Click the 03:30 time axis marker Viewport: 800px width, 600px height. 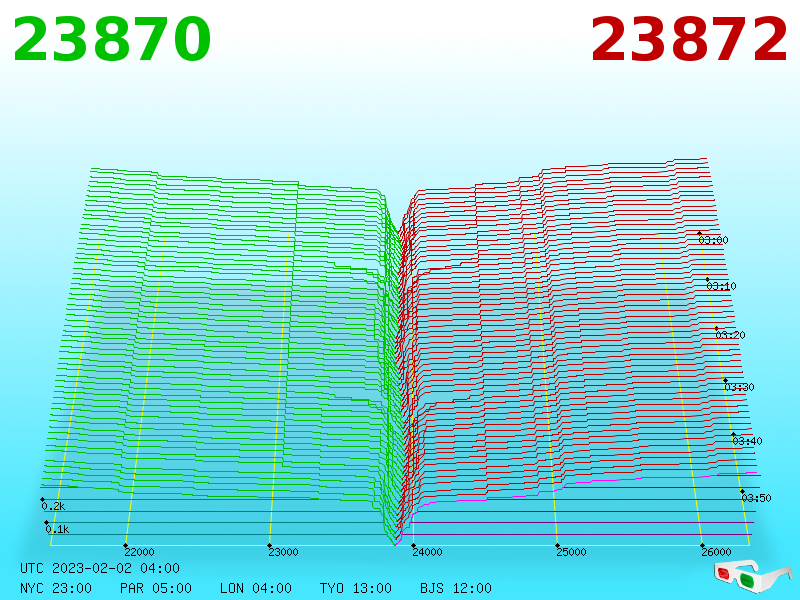739,387
